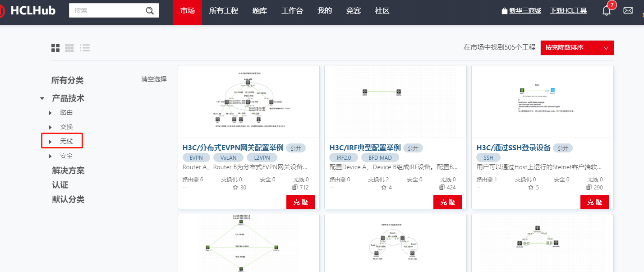Screen dimensions: 644x272
Task: Select 默认分类 category
Action: coord(68,199)
